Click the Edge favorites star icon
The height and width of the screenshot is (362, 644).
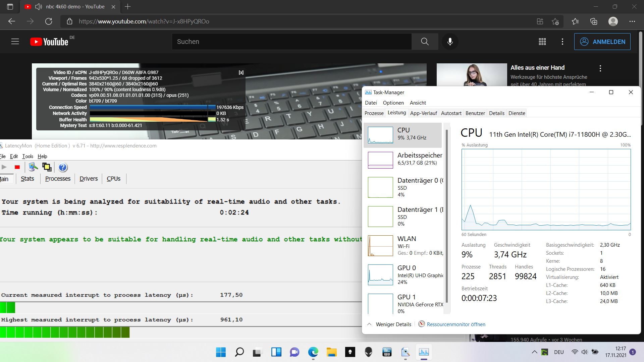575,21
